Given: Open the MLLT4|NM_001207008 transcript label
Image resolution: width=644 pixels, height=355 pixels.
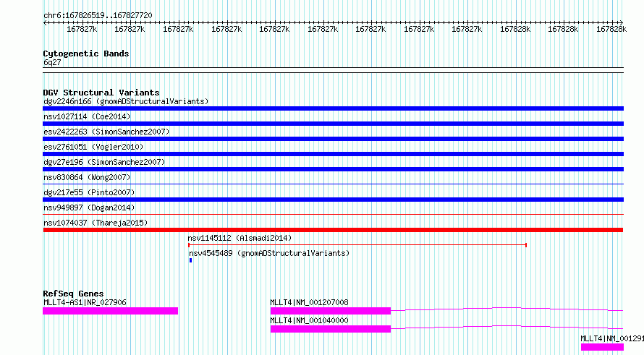Looking at the screenshot, I should 309,302.
